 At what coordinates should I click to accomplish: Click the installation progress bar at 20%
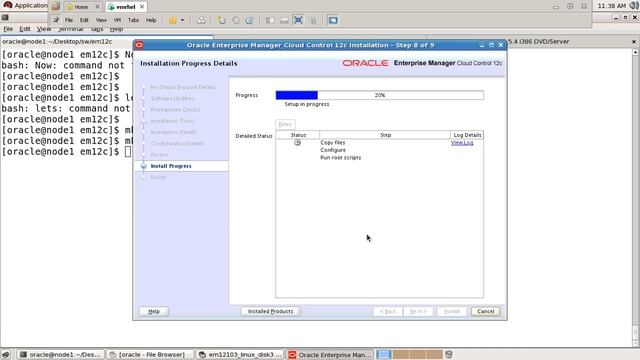click(x=380, y=95)
